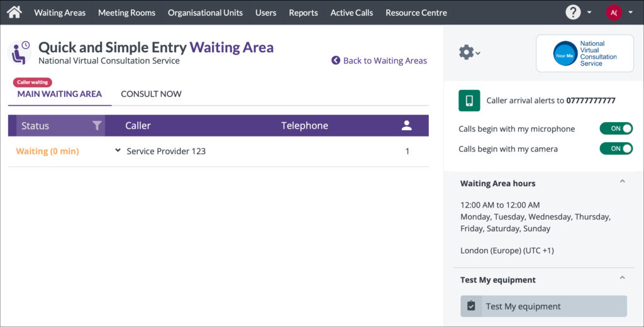
Task: Switch to the Consult Now tab
Action: [x=151, y=94]
